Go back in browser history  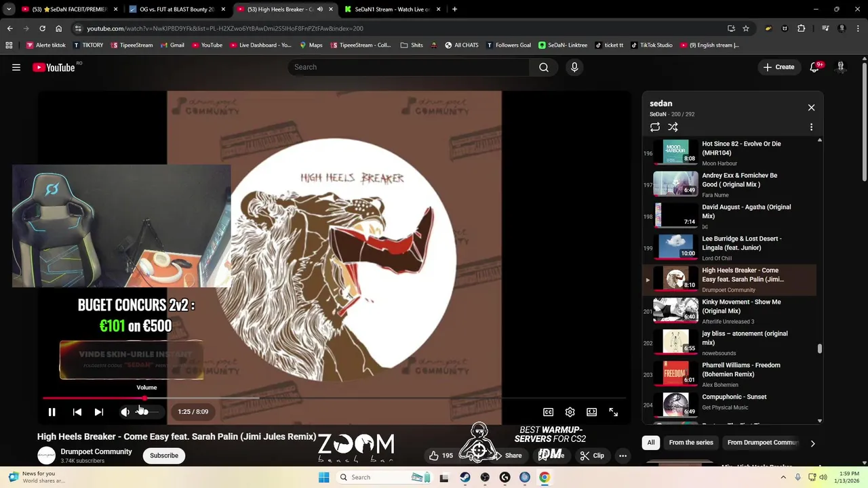9,28
